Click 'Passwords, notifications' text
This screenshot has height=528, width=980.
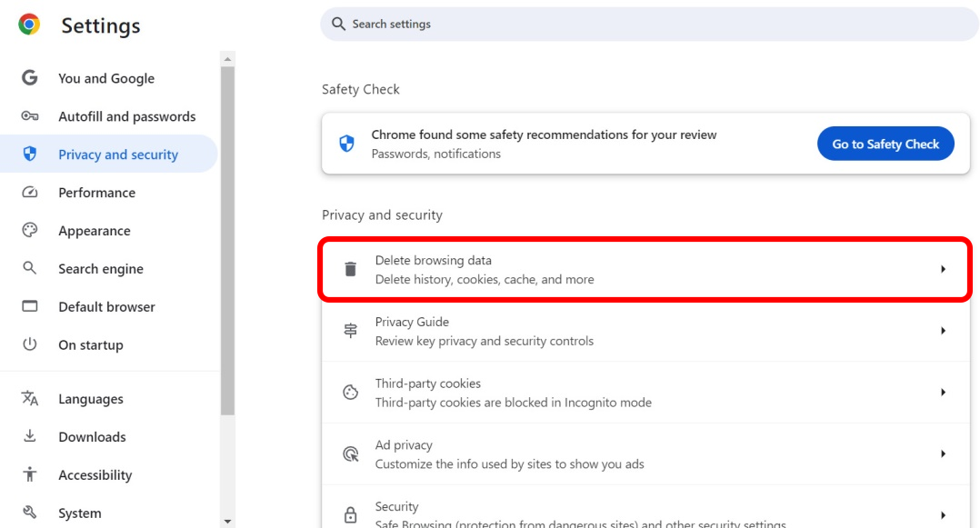click(x=435, y=154)
